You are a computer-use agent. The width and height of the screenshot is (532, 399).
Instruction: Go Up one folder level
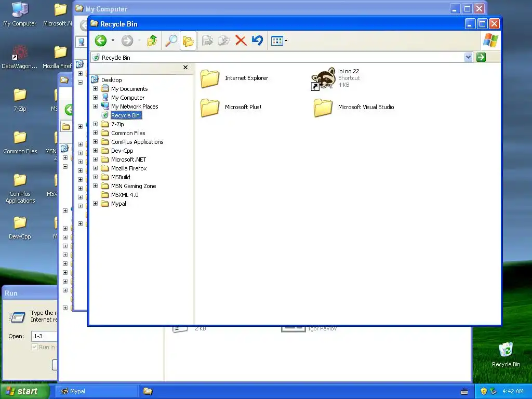click(152, 41)
